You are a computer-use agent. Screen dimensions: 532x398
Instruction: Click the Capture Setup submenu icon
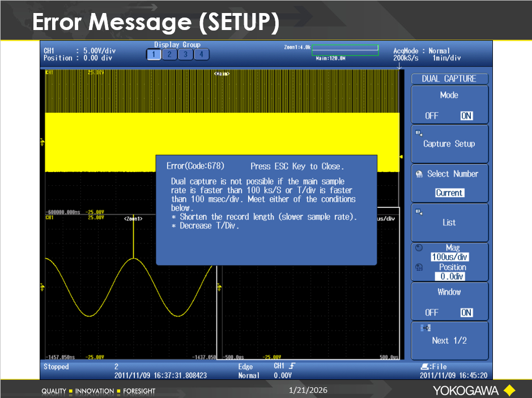419,134
